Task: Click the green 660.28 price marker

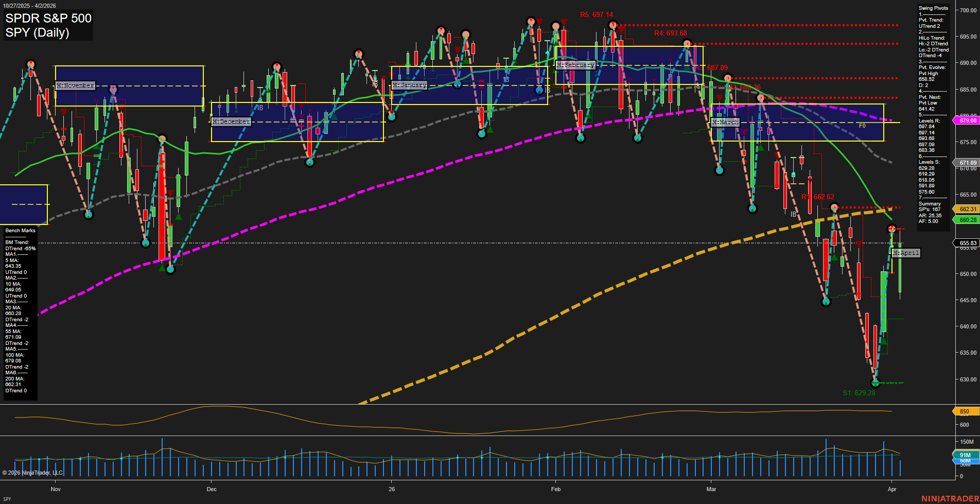Action: click(x=967, y=220)
